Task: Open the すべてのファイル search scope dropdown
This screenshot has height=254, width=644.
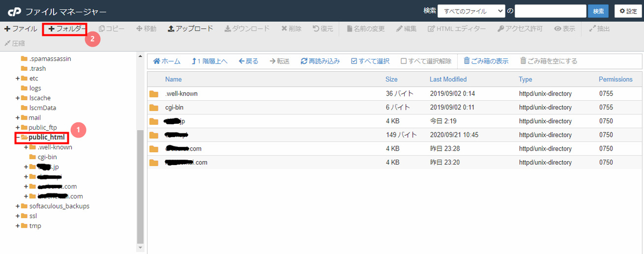Action: pyautogui.click(x=472, y=11)
